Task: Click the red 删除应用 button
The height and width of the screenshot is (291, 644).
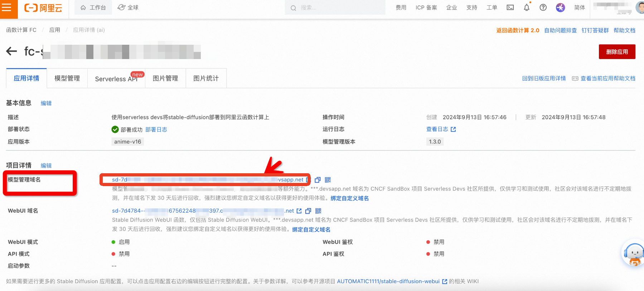Action: pyautogui.click(x=617, y=52)
